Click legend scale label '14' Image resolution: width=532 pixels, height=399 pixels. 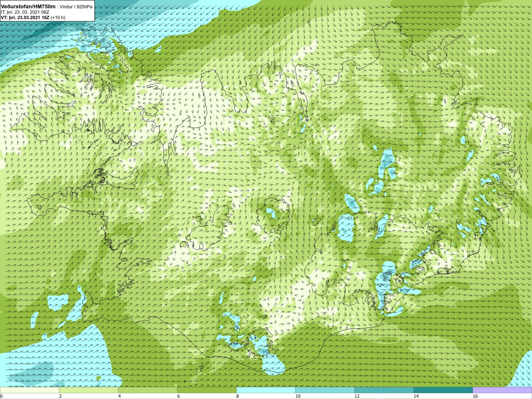pos(416,396)
